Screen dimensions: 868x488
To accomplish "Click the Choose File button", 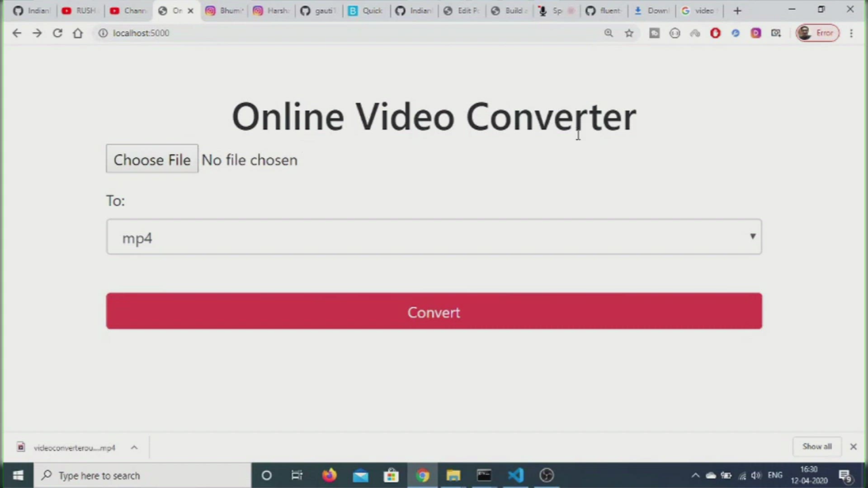I will click(x=152, y=159).
